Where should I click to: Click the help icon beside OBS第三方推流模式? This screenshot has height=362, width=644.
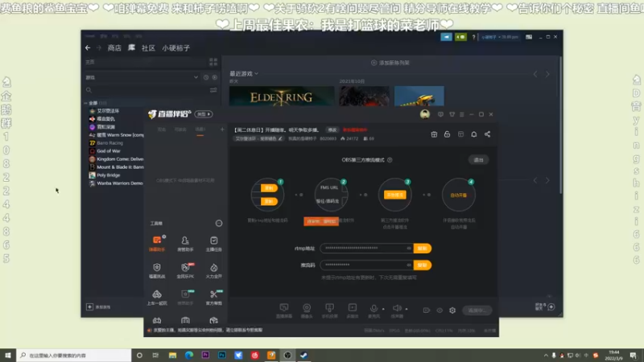pos(390,159)
